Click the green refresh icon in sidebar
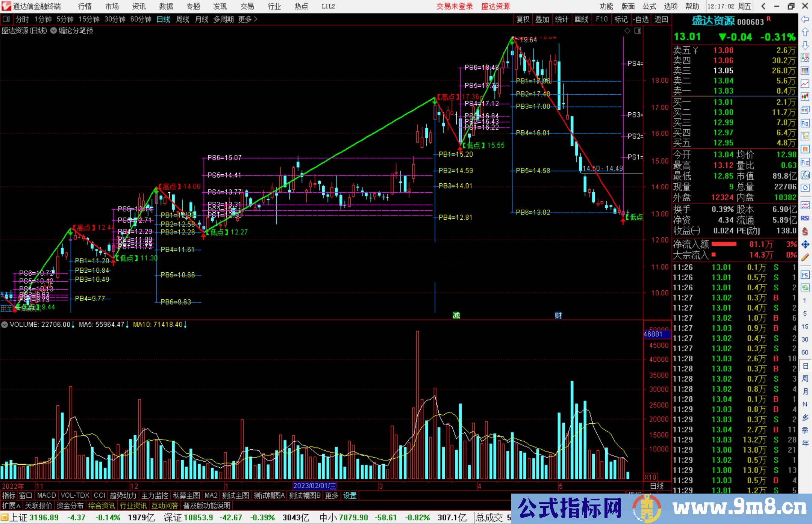 pos(805,288)
